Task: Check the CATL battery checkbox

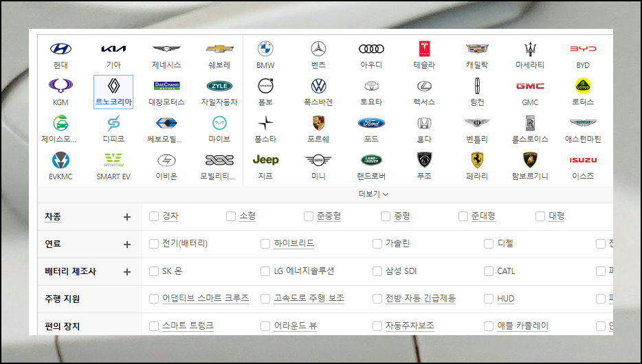Action: 489,271
